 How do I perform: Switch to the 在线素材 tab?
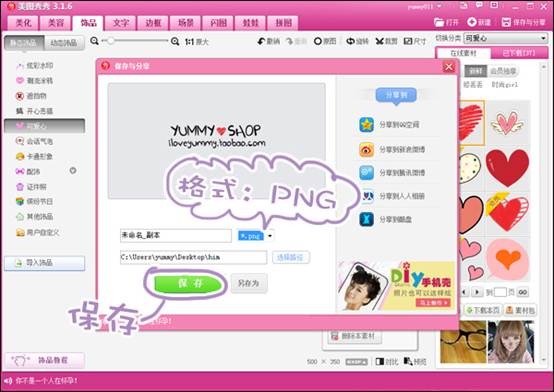(463, 53)
